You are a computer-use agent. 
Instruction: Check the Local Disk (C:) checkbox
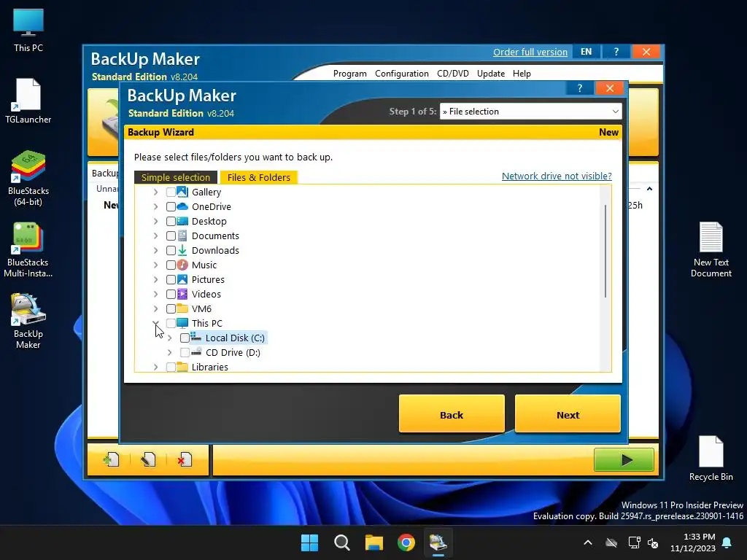[x=185, y=338]
